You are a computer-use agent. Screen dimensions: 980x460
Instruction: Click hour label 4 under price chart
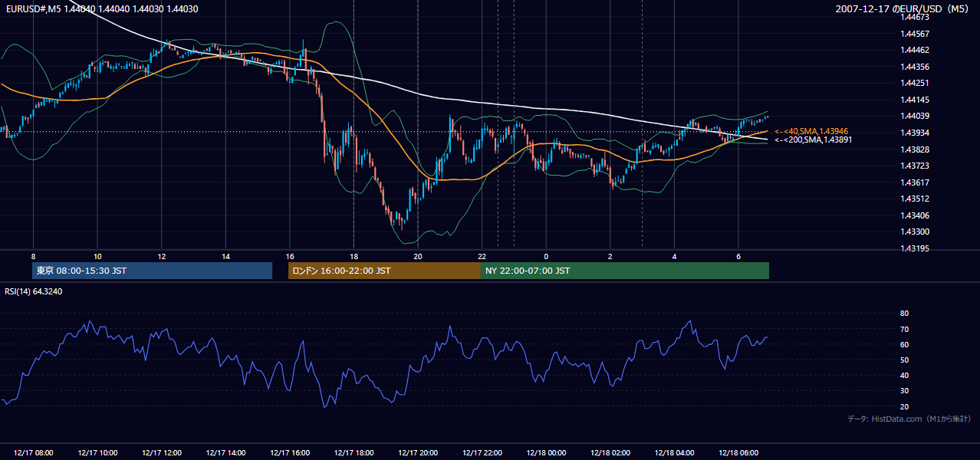(674, 255)
